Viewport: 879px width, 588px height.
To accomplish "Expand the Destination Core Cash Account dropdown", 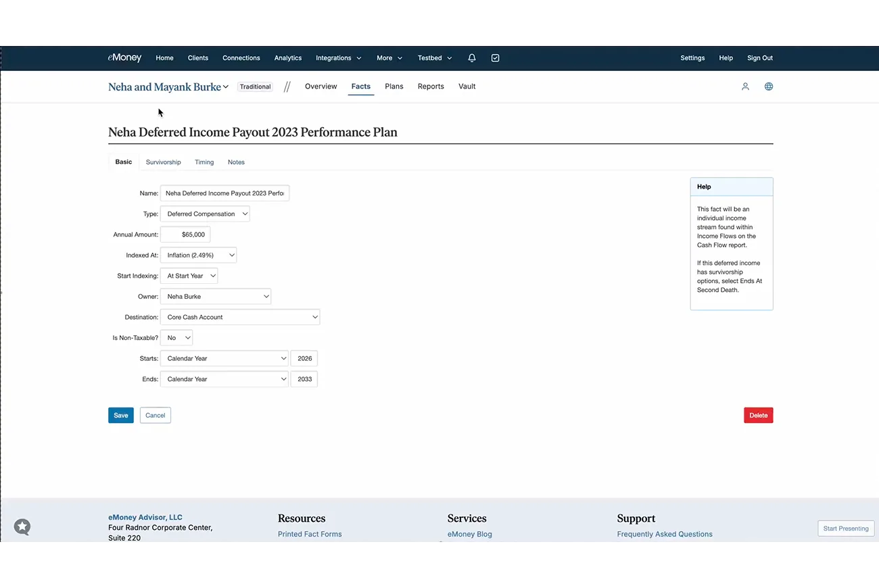I will pos(240,317).
